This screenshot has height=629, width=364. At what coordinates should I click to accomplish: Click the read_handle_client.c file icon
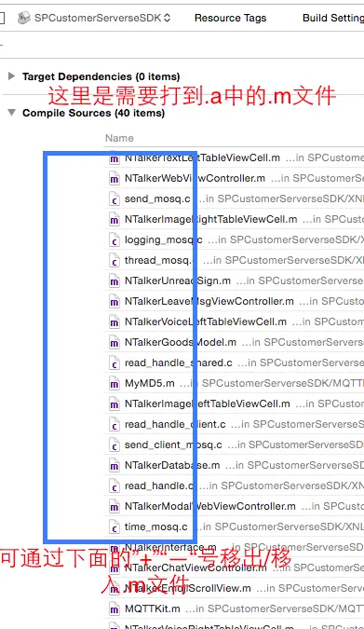pos(115,424)
